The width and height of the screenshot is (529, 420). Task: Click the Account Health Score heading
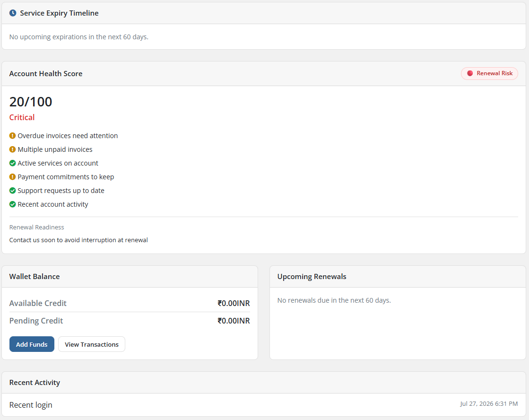pos(46,74)
